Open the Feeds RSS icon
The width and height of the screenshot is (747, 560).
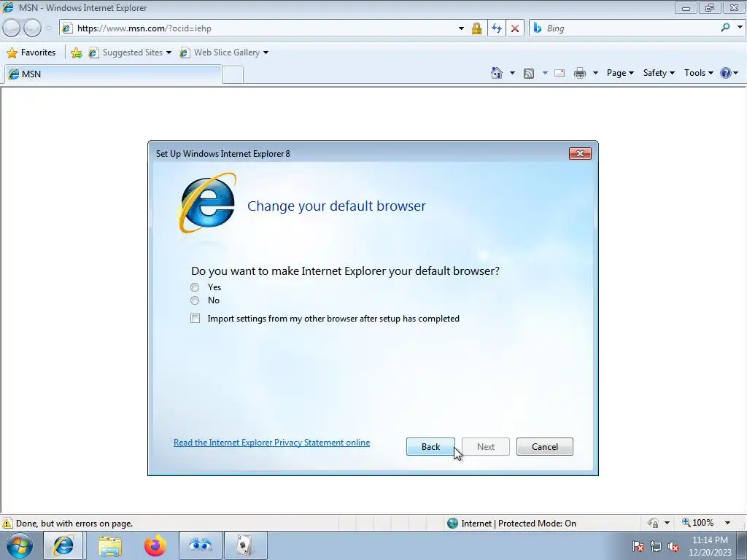528,74
